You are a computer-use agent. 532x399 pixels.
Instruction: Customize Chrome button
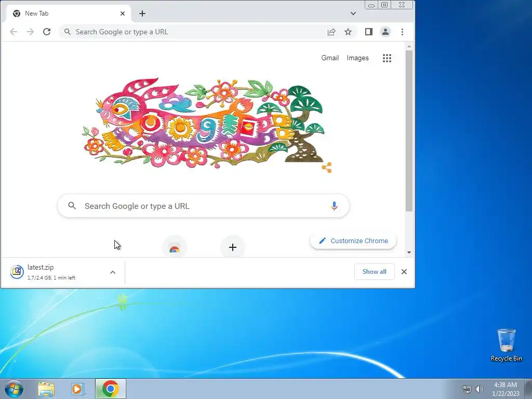(353, 241)
